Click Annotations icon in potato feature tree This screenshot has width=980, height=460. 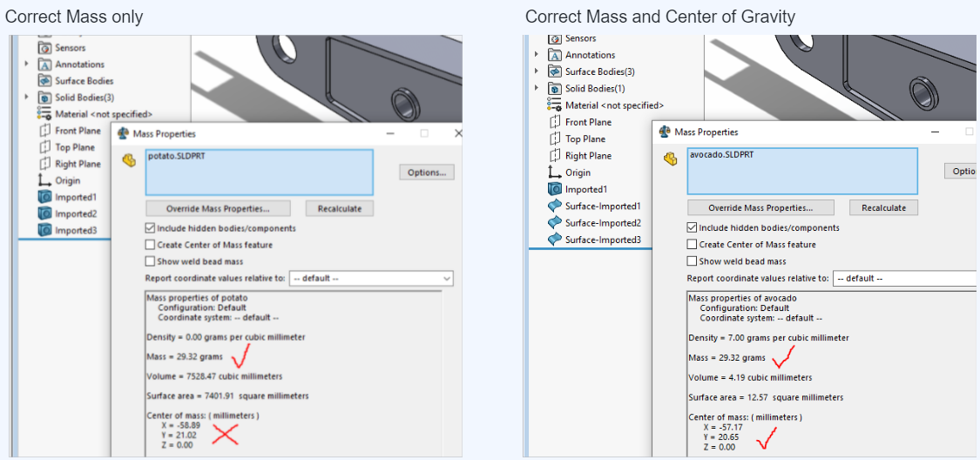coord(44,64)
